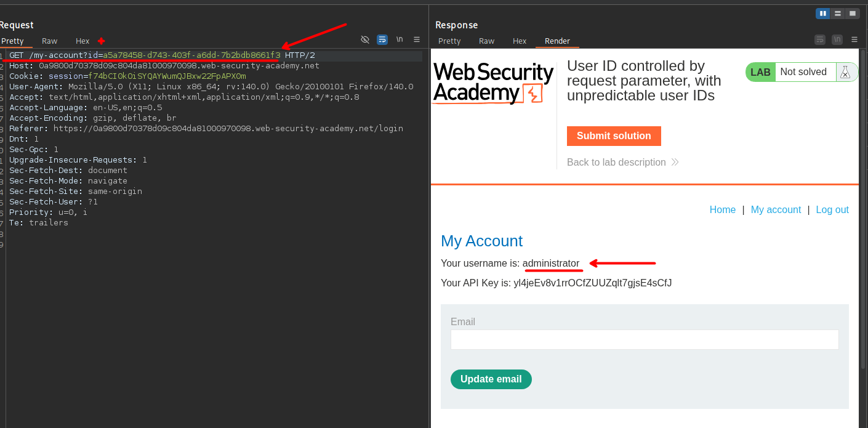Toggle the \n newline display in Request

click(400, 40)
